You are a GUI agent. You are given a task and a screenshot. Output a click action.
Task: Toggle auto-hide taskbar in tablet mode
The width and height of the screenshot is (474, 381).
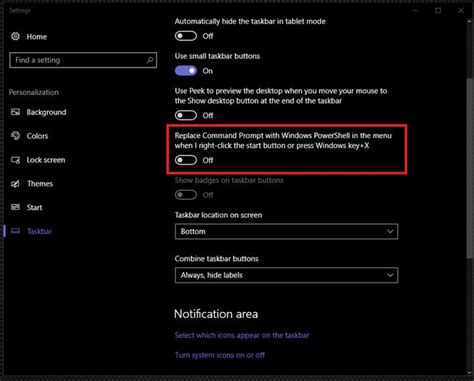186,36
